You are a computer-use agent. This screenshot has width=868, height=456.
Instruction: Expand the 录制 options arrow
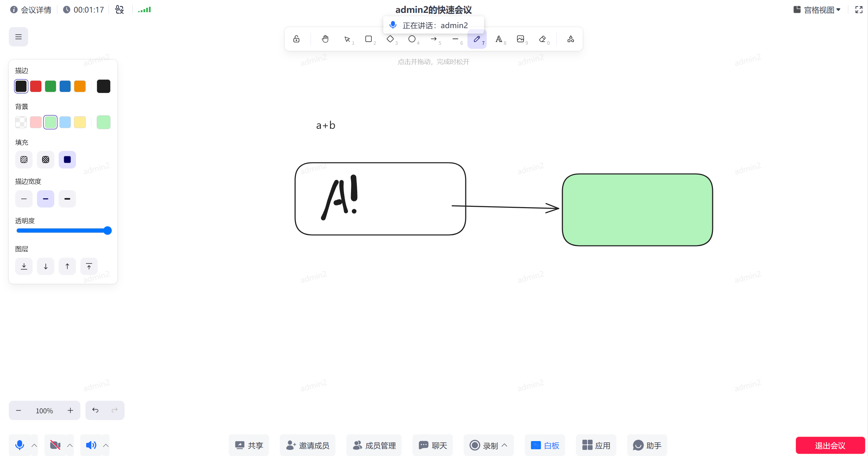pos(505,445)
